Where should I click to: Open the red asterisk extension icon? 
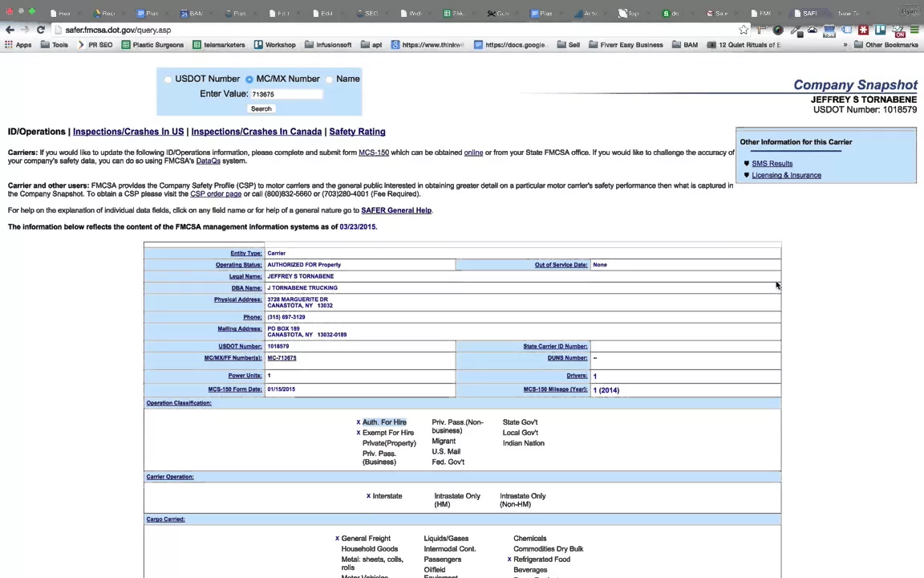(x=863, y=30)
